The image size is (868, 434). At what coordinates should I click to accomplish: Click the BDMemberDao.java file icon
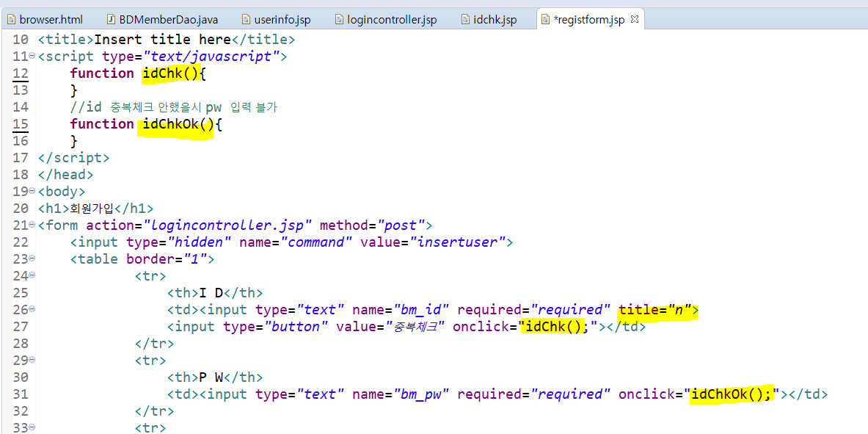pyautogui.click(x=112, y=20)
